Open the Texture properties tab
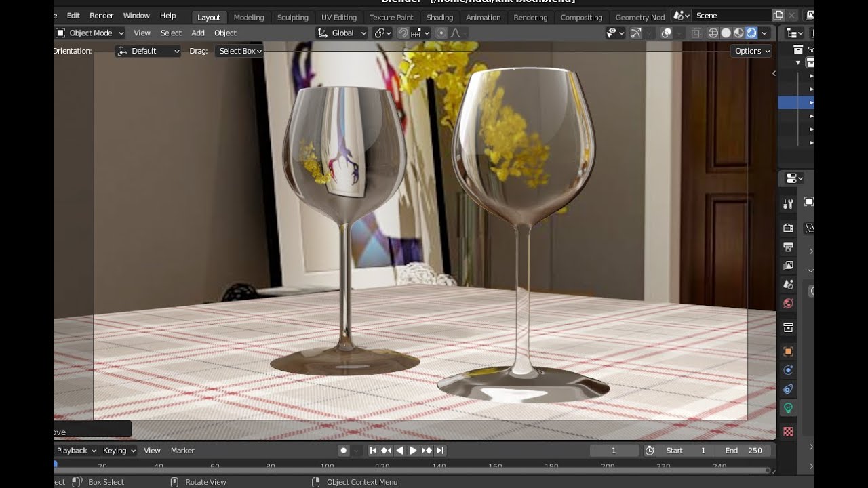This screenshot has width=868, height=488. [x=788, y=432]
